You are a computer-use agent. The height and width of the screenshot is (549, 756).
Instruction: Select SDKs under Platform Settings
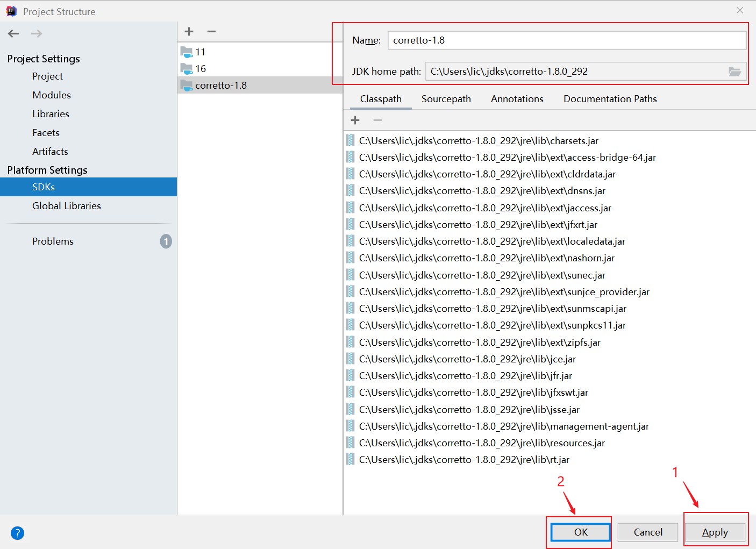(88, 187)
